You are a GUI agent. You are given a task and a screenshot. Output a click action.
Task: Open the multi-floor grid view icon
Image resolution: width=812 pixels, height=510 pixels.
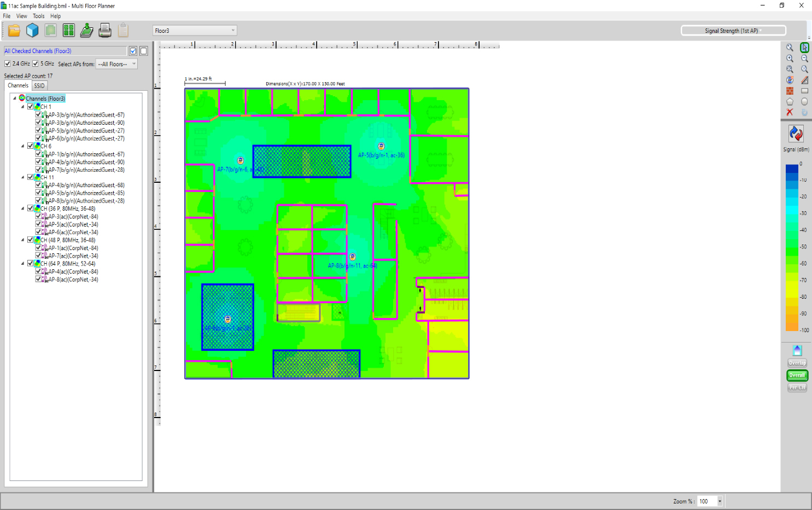click(x=68, y=30)
